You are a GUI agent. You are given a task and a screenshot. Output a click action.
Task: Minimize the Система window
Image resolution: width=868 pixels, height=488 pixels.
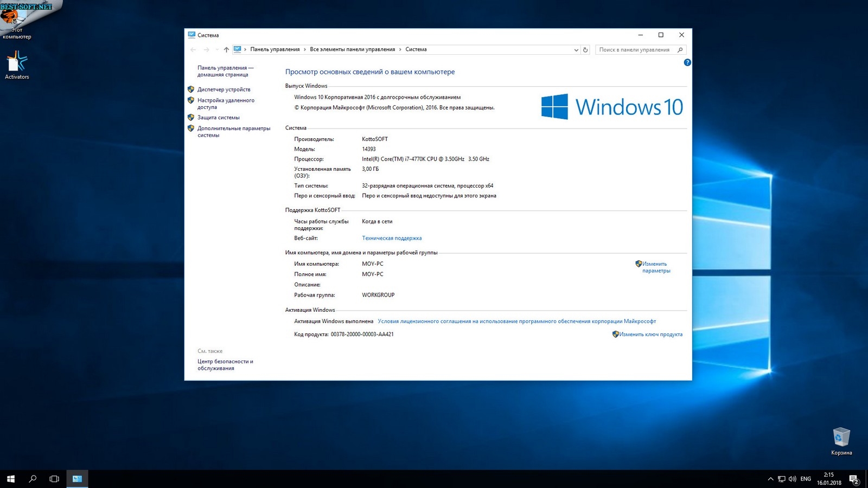click(641, 35)
